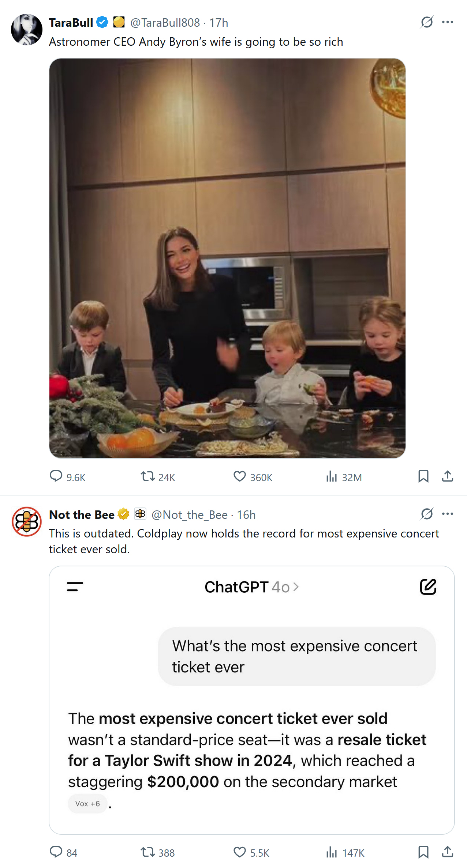
Task: Bookmark TaraBull's post
Action: click(423, 476)
